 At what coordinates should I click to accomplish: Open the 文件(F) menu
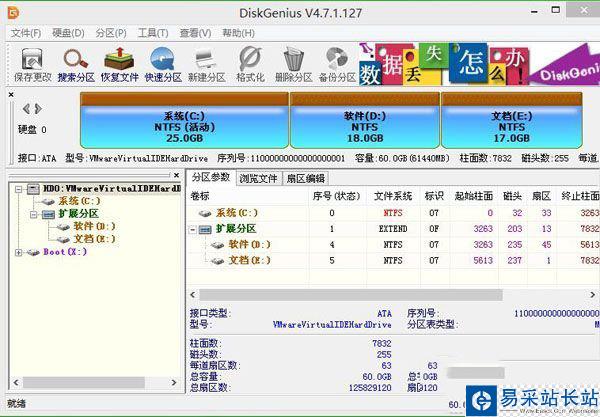point(26,33)
